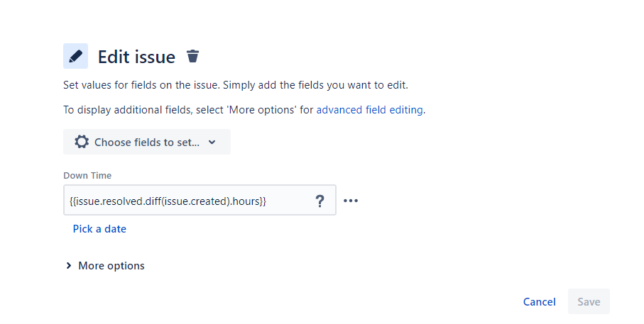The image size is (644, 324).
Task: Click the To display additional fields sentence
Action: click(244, 110)
